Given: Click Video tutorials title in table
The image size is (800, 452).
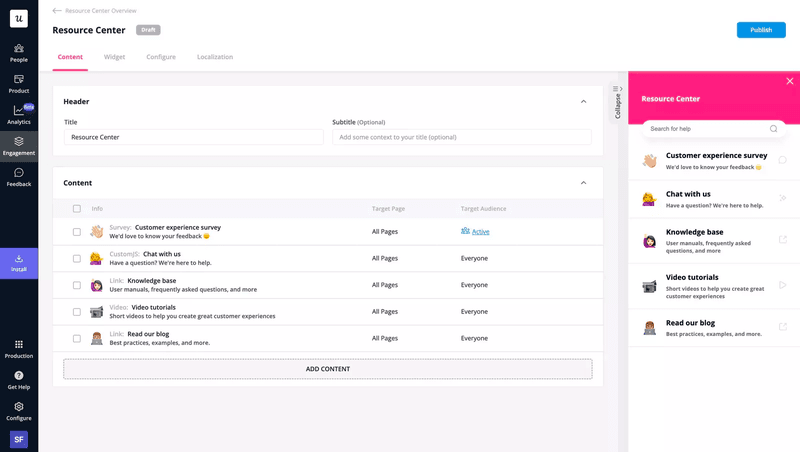Looking at the screenshot, I should pyautogui.click(x=154, y=307).
